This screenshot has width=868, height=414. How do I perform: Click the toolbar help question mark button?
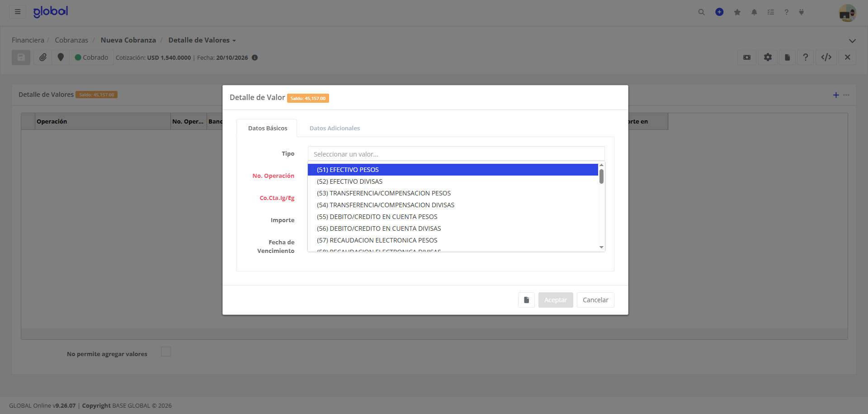click(806, 57)
